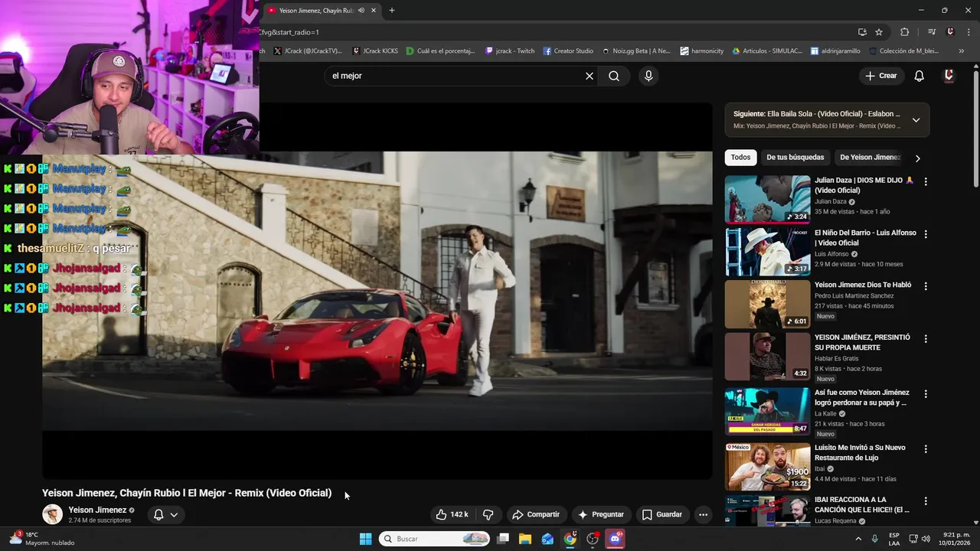Viewport: 980px width, 551px height.
Task: Open Chrome three-dot menu
Action: pyautogui.click(x=969, y=32)
